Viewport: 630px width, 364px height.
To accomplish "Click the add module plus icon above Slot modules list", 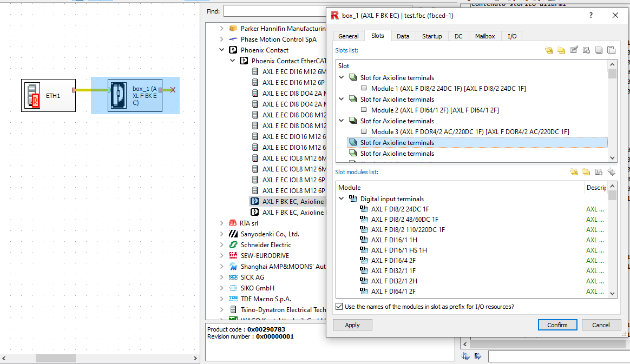I will (x=599, y=172).
